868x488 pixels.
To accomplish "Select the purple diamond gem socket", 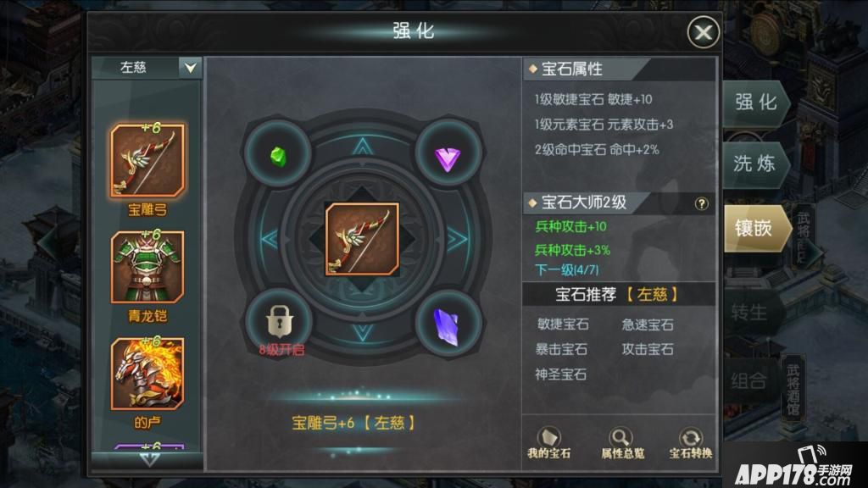I will pyautogui.click(x=448, y=157).
